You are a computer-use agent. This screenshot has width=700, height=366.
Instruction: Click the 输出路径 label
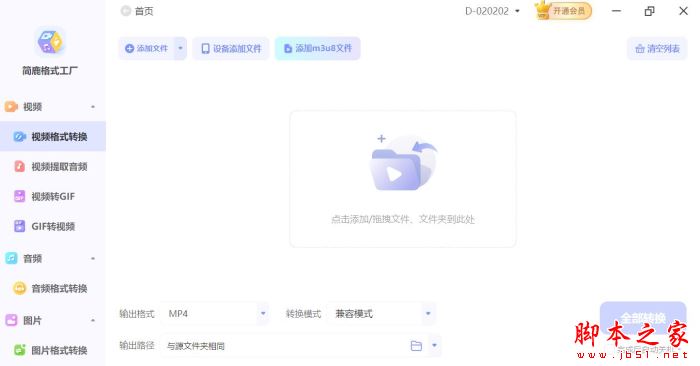pos(137,345)
